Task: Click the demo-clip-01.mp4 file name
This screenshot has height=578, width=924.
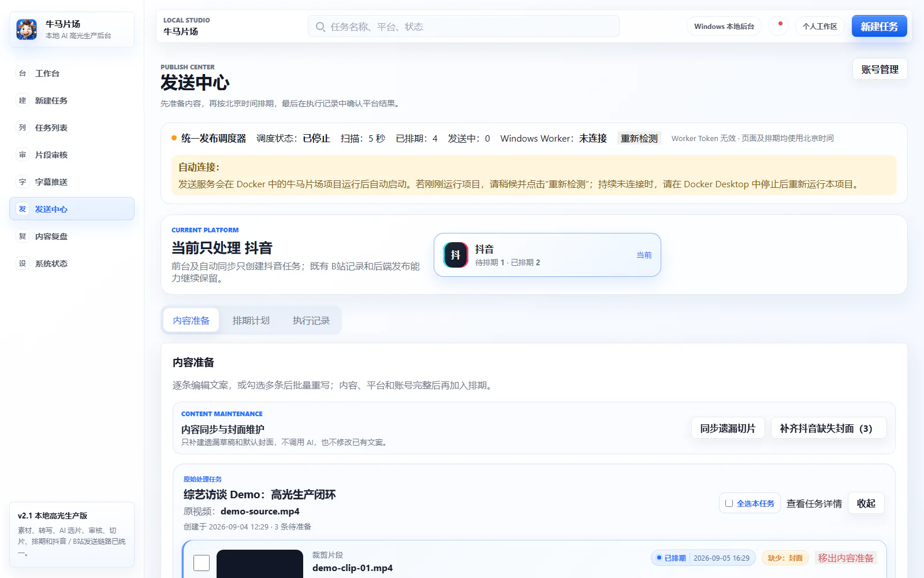Action: tap(352, 568)
